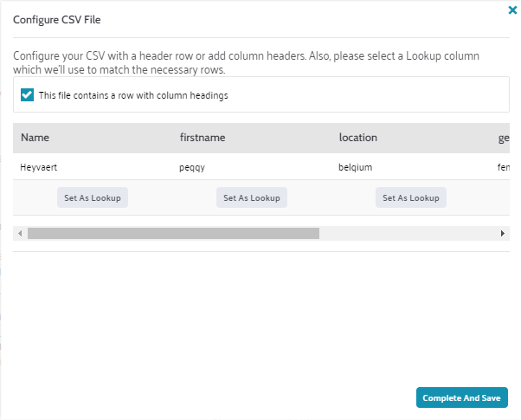Close the Configure CSV File dialog
This screenshot has width=521, height=420.
[x=511, y=11]
